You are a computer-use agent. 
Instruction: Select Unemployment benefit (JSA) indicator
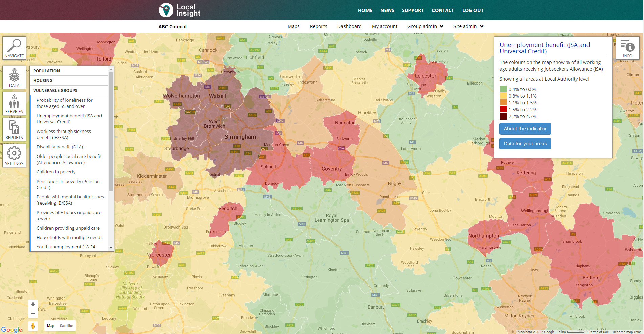pyautogui.click(x=69, y=119)
